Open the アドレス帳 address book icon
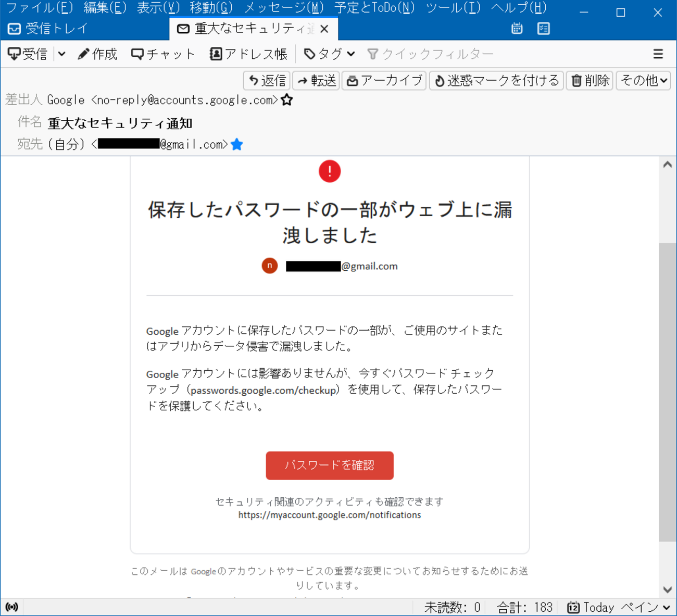 coord(215,54)
